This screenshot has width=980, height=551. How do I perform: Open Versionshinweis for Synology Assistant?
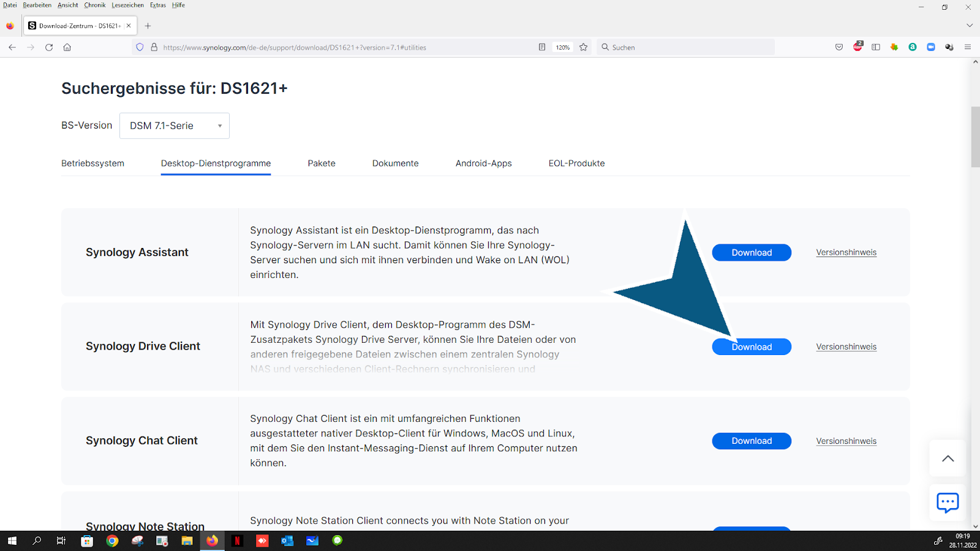coord(846,252)
